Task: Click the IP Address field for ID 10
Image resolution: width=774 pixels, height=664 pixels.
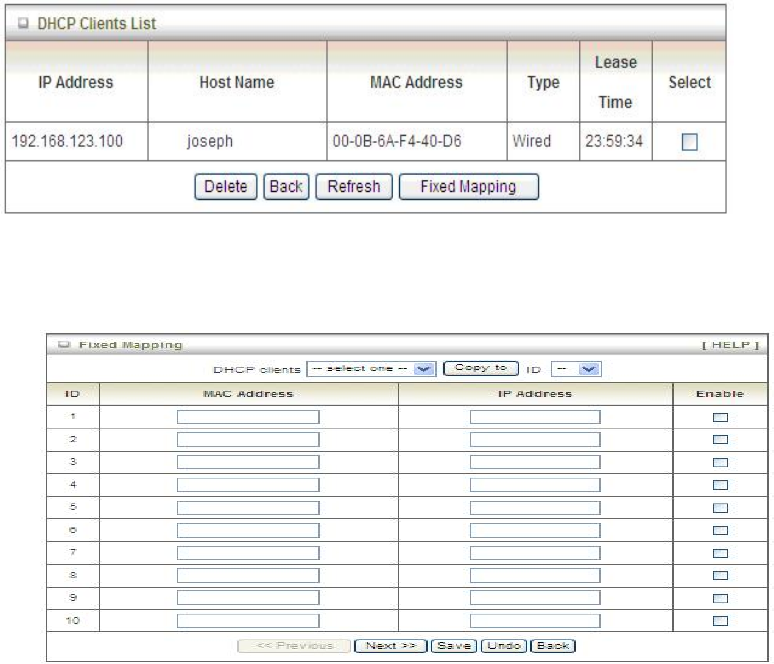Action: click(535, 621)
